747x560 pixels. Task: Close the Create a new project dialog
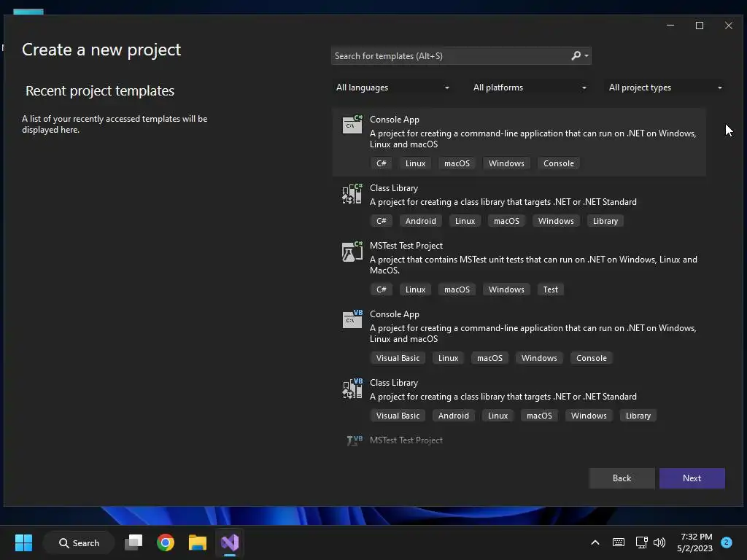[729, 26]
